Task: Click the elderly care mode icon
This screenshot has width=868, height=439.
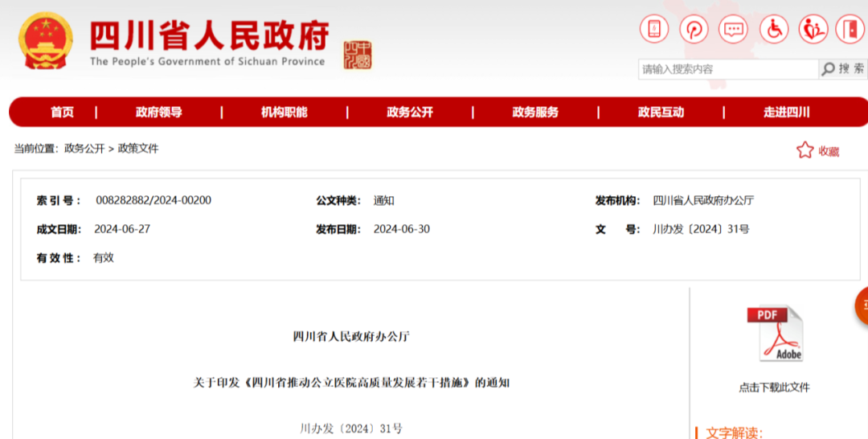Action: (813, 29)
